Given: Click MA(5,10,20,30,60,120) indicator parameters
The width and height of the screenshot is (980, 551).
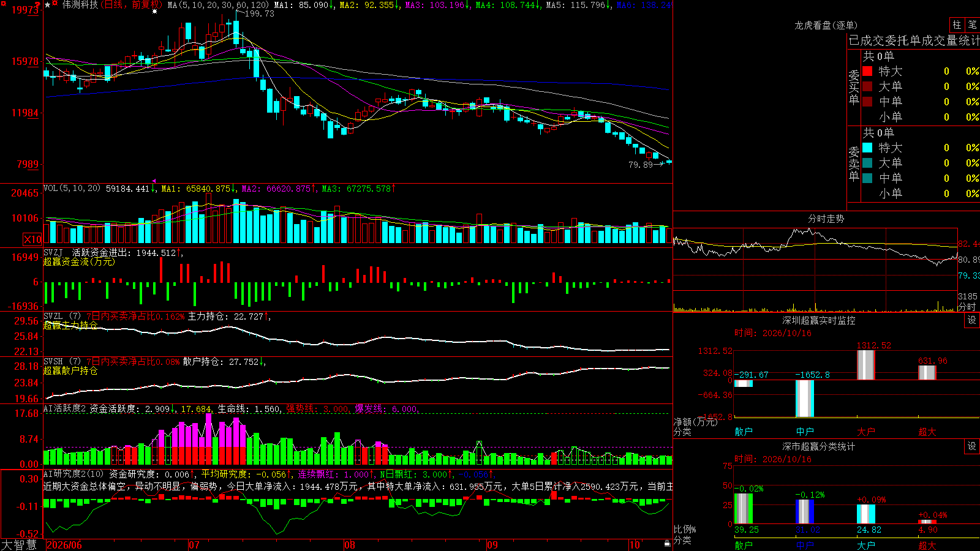Looking at the screenshot, I should (x=218, y=5).
